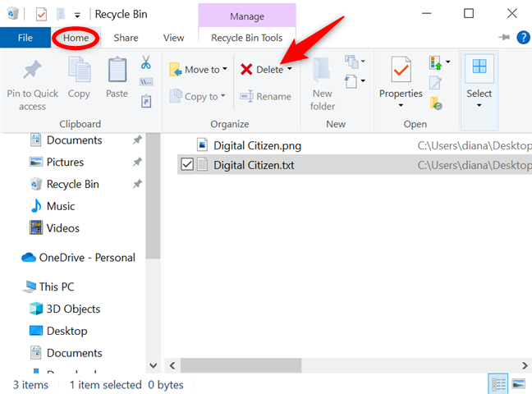Switch to the Share tab
Image resolution: width=532 pixels, height=394 pixels.
[126, 38]
